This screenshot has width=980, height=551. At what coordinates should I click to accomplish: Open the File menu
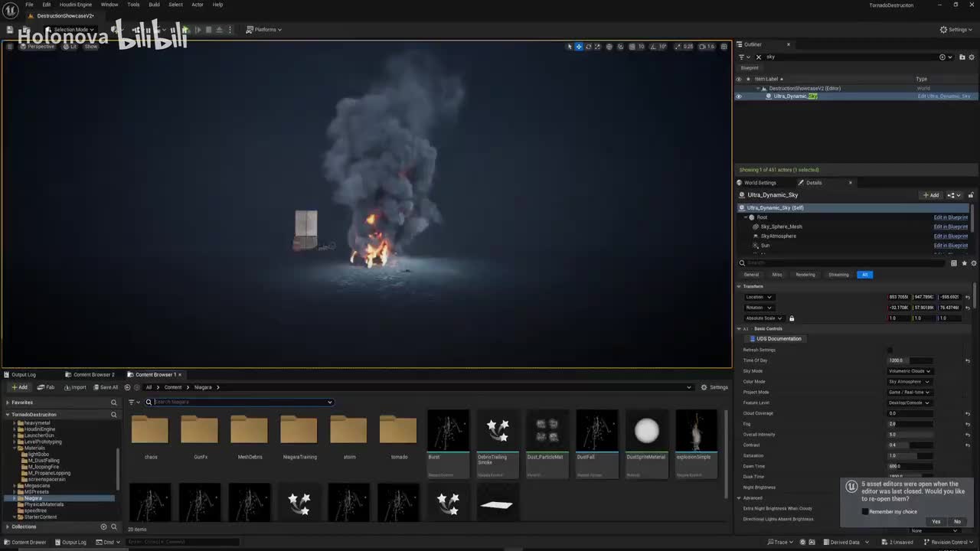pyautogui.click(x=29, y=5)
